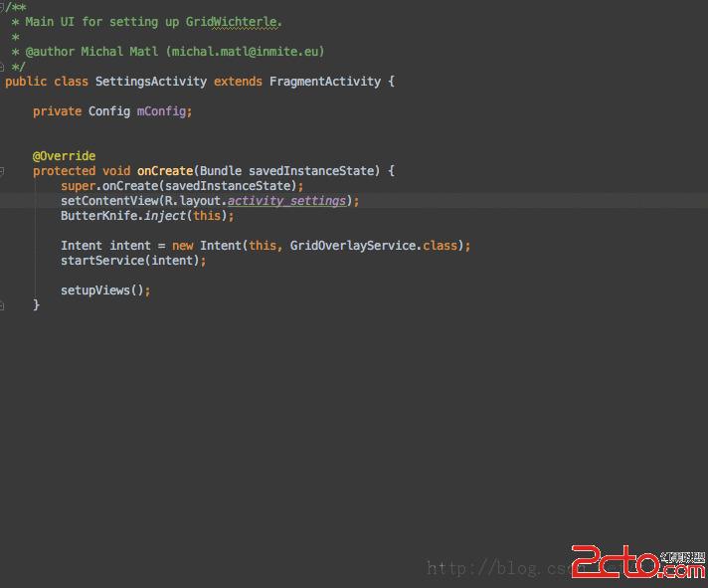Click the GridWichterle word with typo underline
This screenshot has height=588, width=708.
pyautogui.click(x=233, y=22)
